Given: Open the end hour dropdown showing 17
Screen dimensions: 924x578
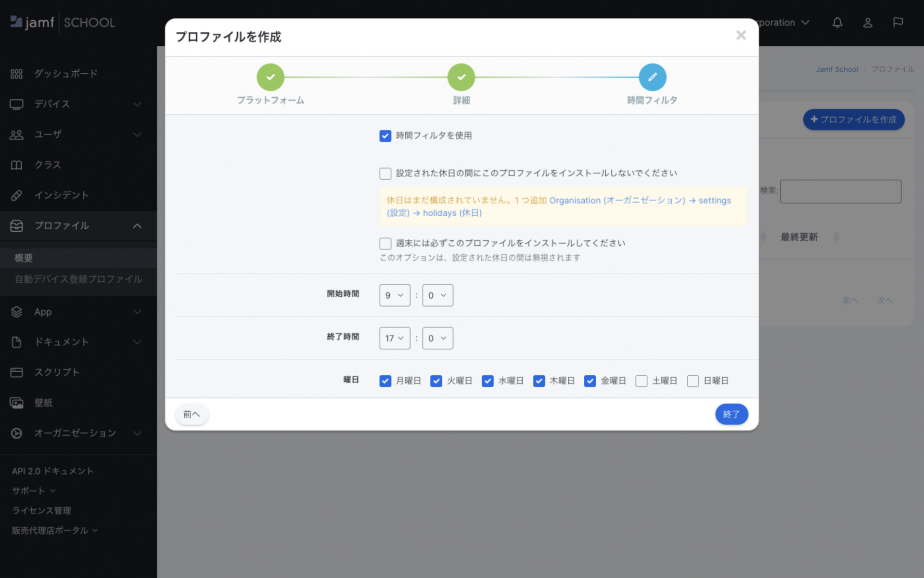Looking at the screenshot, I should pyautogui.click(x=394, y=338).
